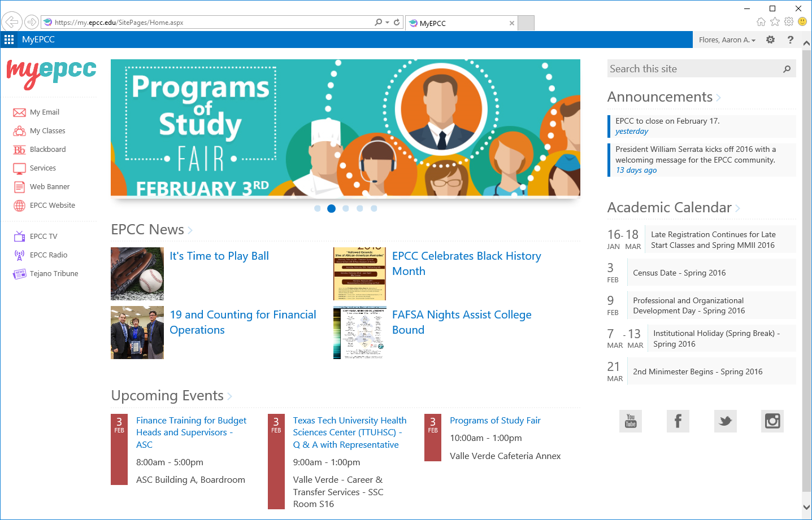This screenshot has width=812, height=520.
Task: Click the smiley feedback icon
Action: tap(802, 22)
